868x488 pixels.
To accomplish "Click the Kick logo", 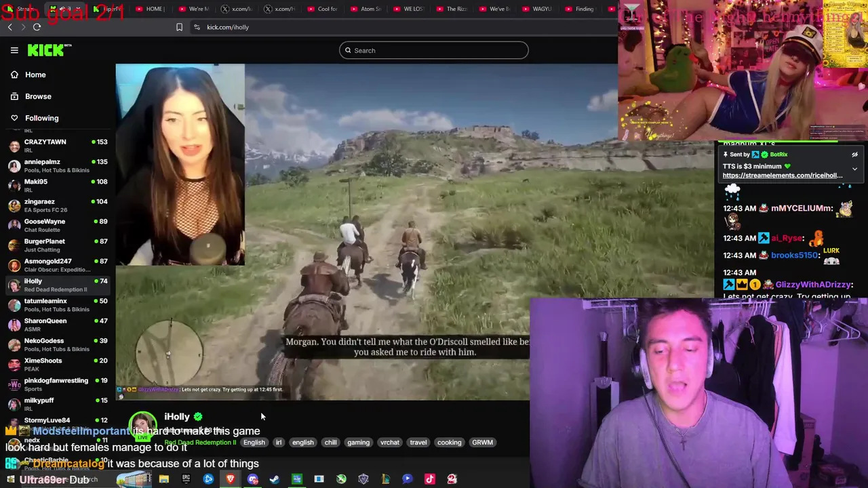I will pyautogui.click(x=50, y=50).
